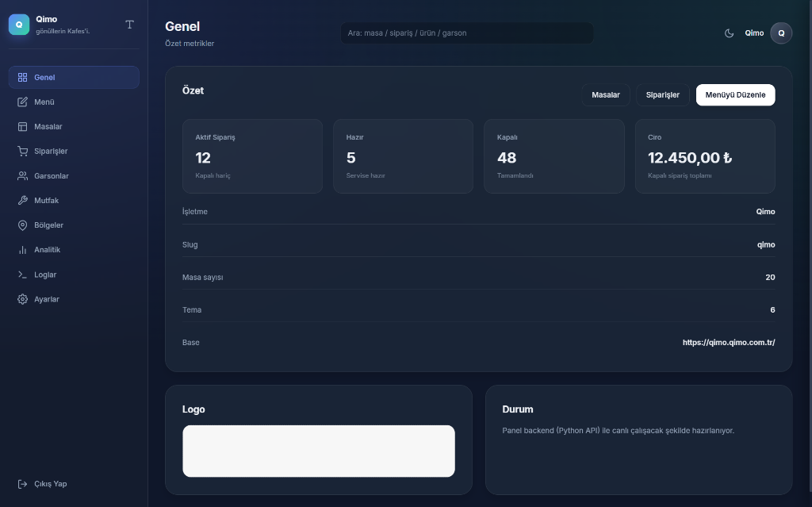Click the white logo preview box
812x507 pixels.
coord(318,451)
